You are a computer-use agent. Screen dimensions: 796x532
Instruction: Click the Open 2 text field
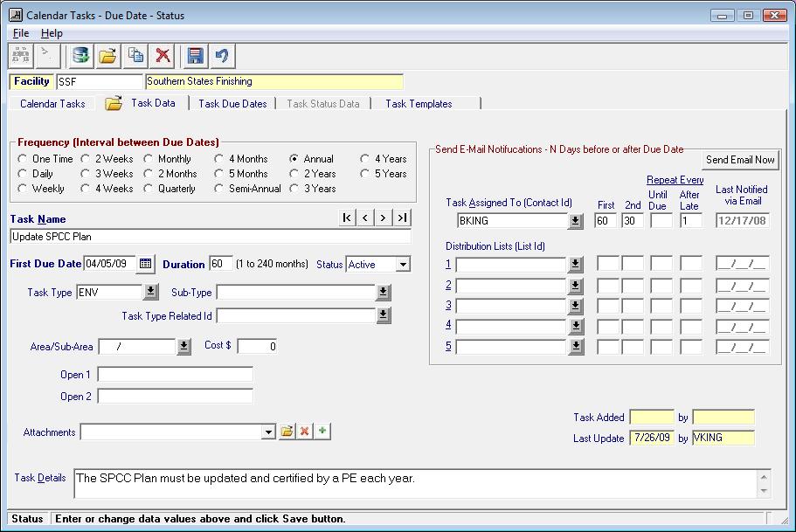175,396
